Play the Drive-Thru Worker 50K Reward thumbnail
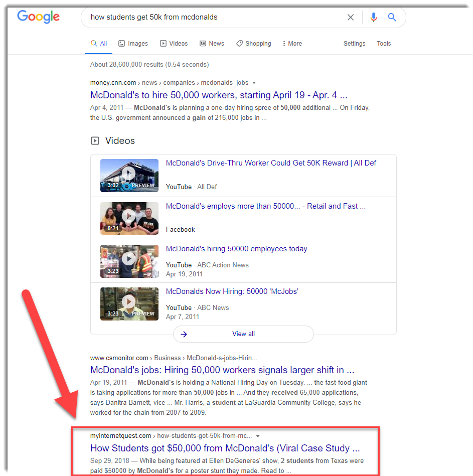 (x=129, y=176)
